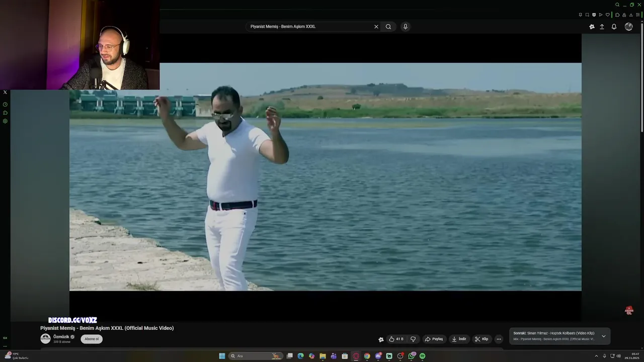Open Spotify from taskbar
The image size is (644, 362).
click(422, 356)
